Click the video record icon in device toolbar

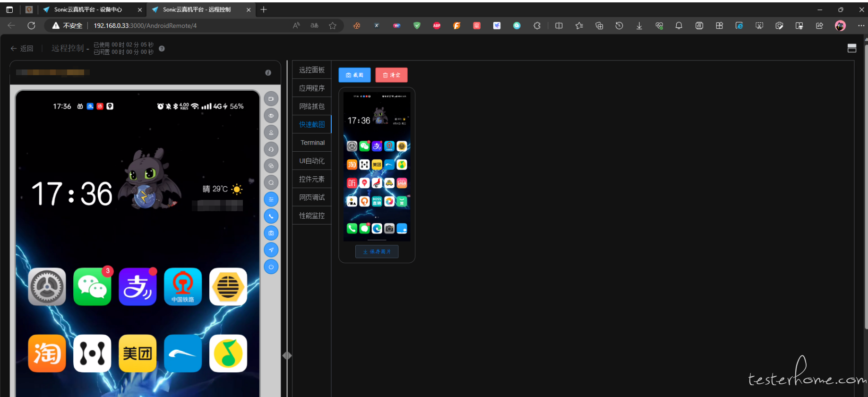click(x=271, y=99)
